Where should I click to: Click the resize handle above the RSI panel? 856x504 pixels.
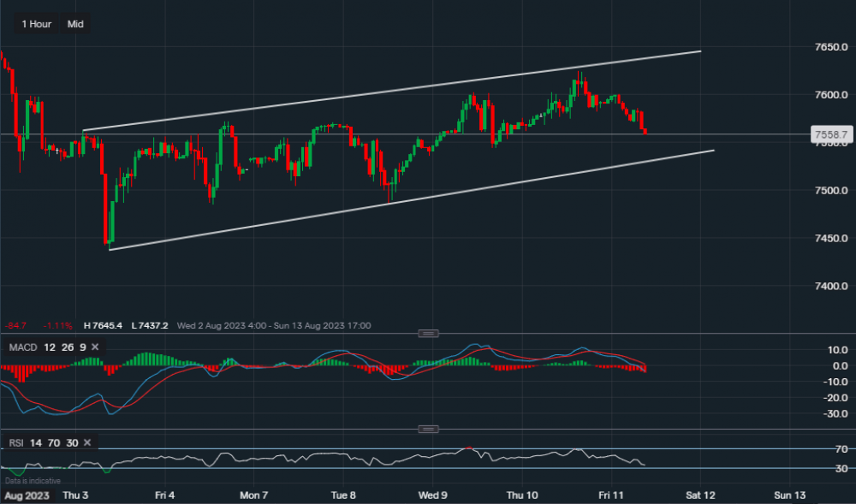click(429, 429)
